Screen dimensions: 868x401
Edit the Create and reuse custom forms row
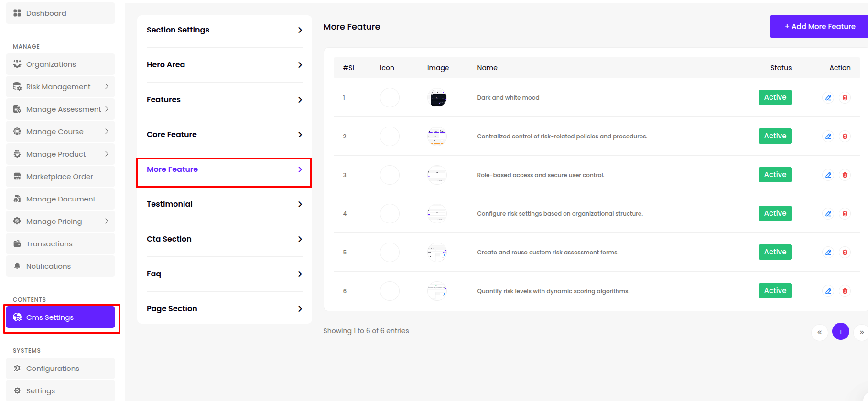pos(828,253)
